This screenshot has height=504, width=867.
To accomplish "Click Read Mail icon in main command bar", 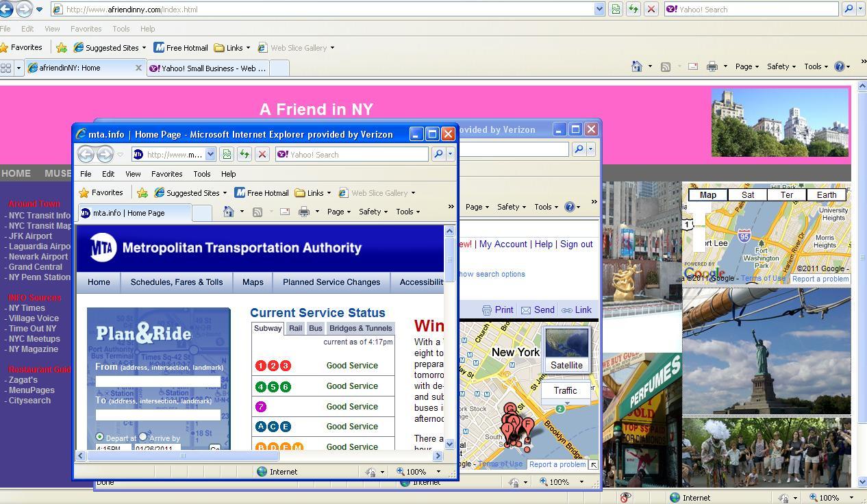I will pyautogui.click(x=692, y=66).
